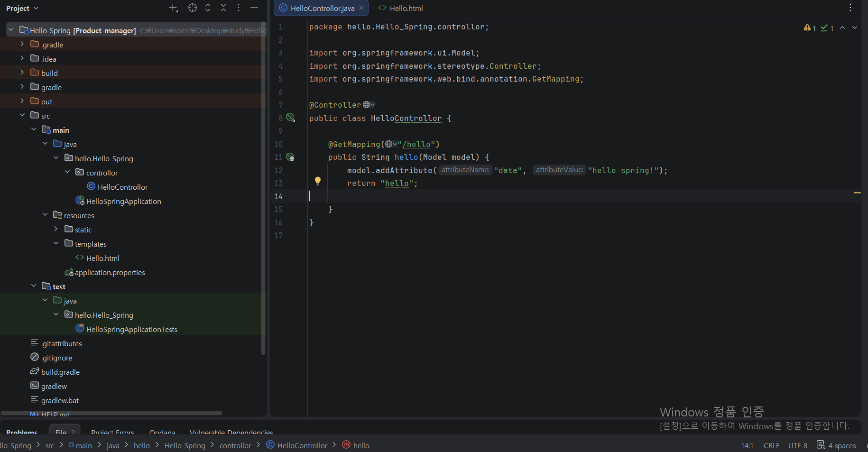Click HelloControllor in the breadcrumb bar
The height and width of the screenshot is (452, 868).
coord(297,445)
